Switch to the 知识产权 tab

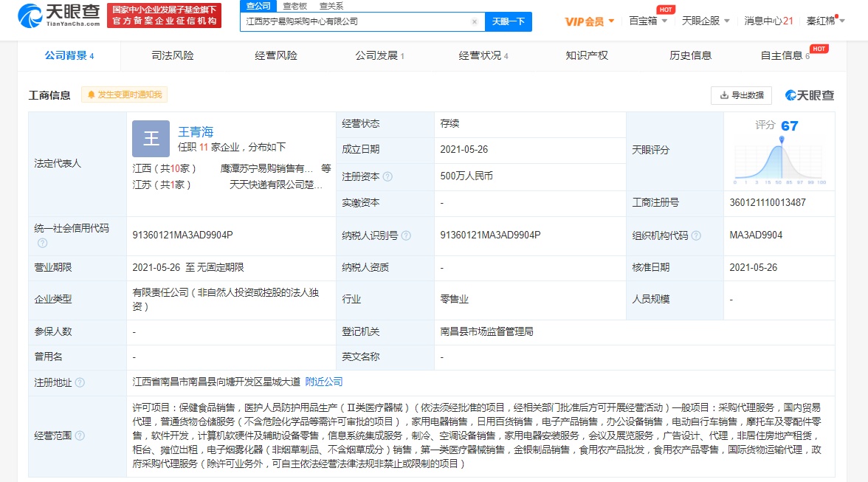(587, 56)
